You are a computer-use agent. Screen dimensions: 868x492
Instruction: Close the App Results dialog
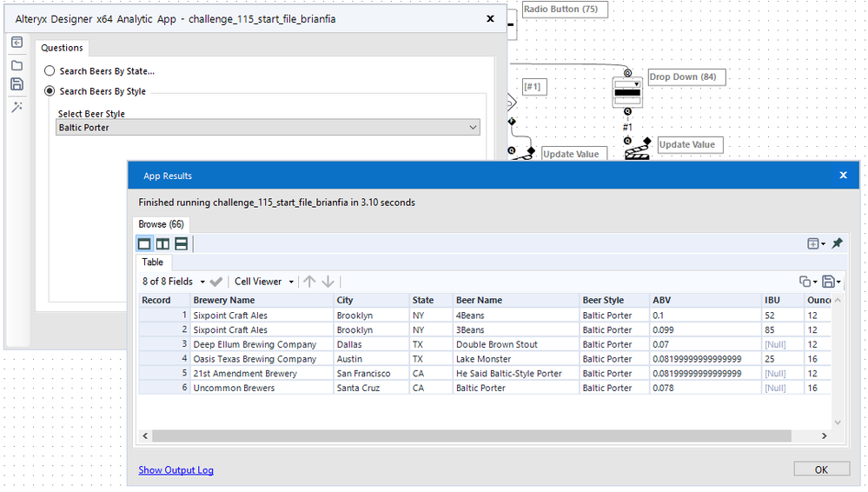pyautogui.click(x=843, y=175)
